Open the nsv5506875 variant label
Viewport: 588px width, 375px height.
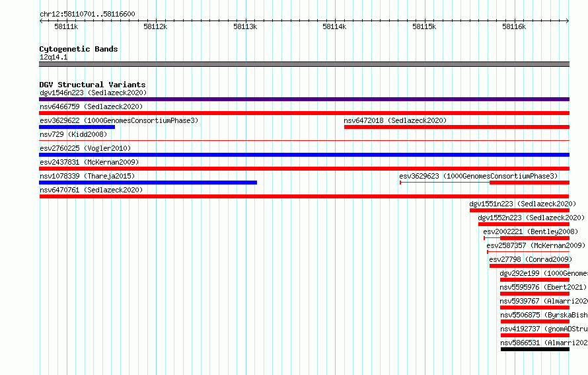click(544, 315)
